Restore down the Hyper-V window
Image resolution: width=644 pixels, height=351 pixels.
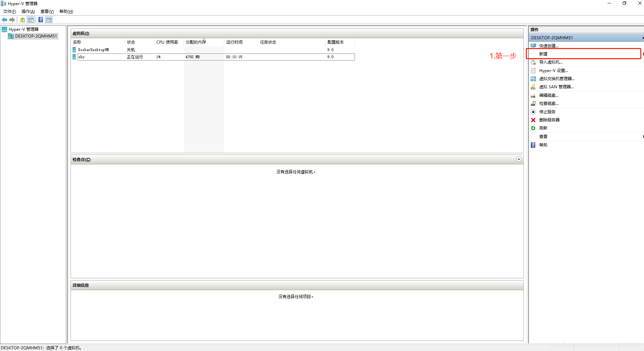pyautogui.click(x=624, y=3)
